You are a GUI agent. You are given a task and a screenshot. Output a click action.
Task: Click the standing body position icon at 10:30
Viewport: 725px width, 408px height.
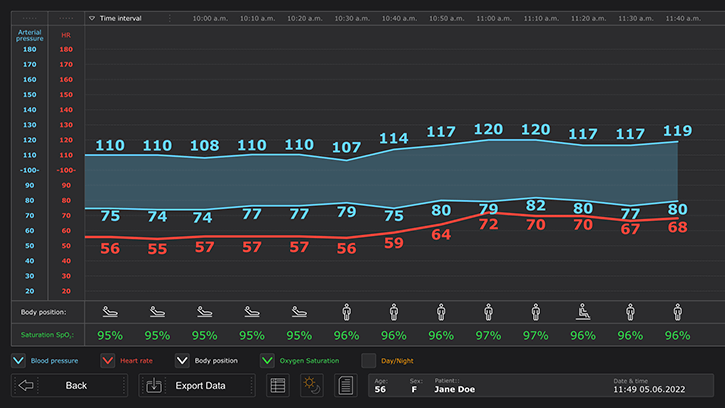point(346,311)
